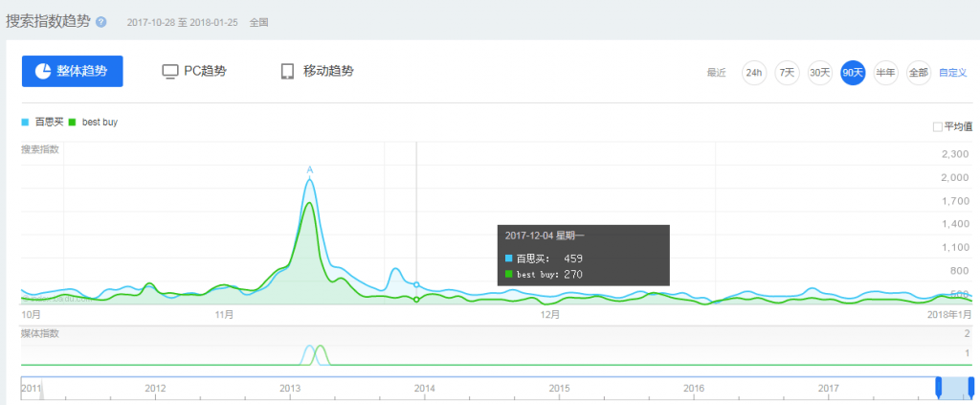Switch to the 移动趋势 mobile tab
Screen dimensions: 980x405
[317, 71]
